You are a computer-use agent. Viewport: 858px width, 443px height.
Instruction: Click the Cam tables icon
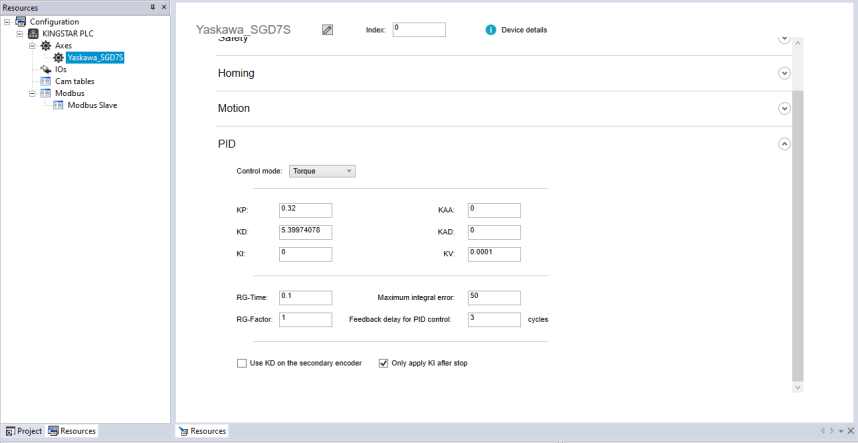46,81
